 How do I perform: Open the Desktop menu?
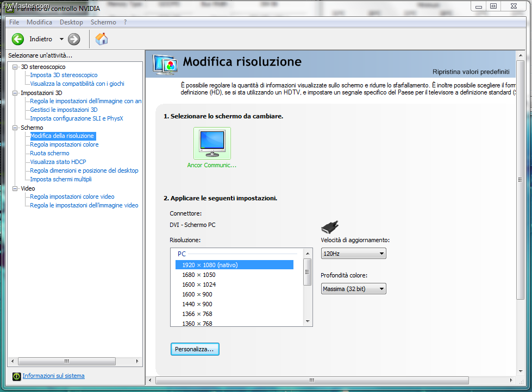coord(71,22)
